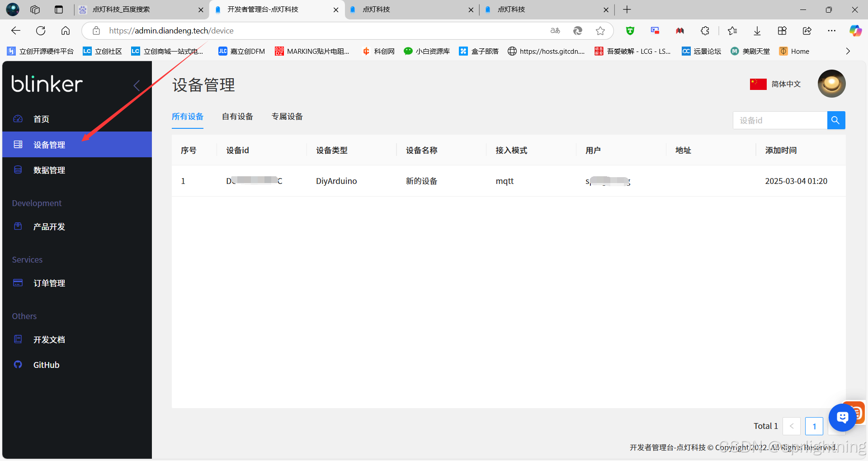Switch to the 专属设备 tab
Screen dimensions: 868x461
tap(287, 117)
